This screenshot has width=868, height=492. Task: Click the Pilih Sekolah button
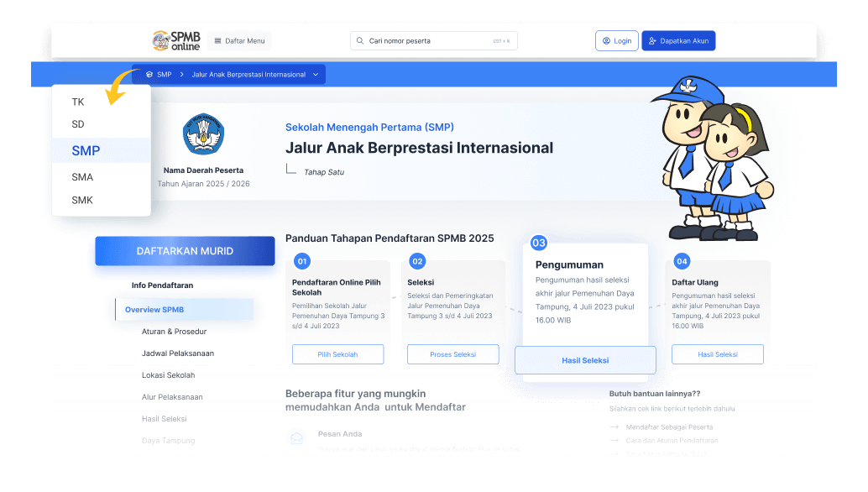(x=337, y=354)
